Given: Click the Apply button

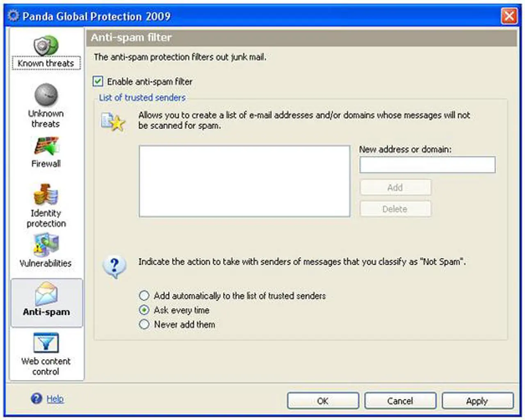Looking at the screenshot, I should coord(477,401).
